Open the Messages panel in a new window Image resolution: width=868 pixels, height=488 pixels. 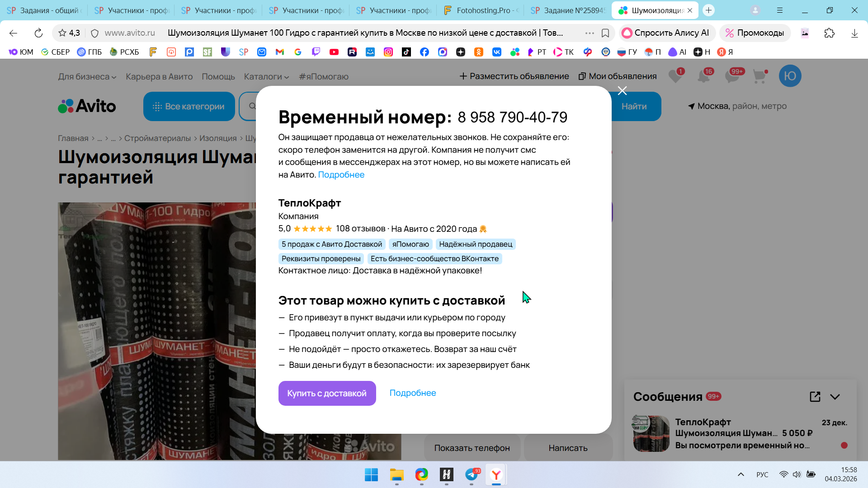(x=815, y=397)
